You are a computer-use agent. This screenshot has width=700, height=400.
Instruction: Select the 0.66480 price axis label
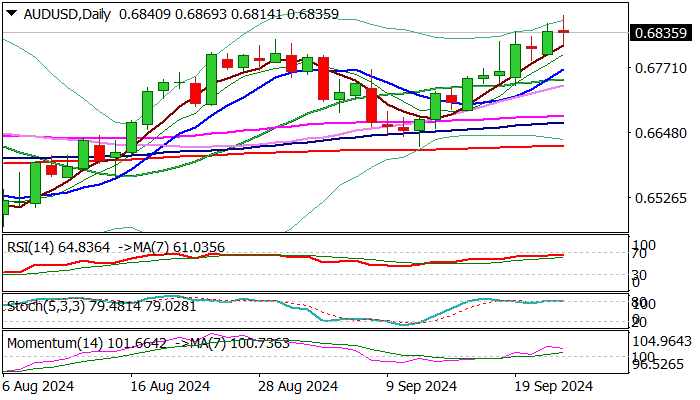(x=660, y=133)
